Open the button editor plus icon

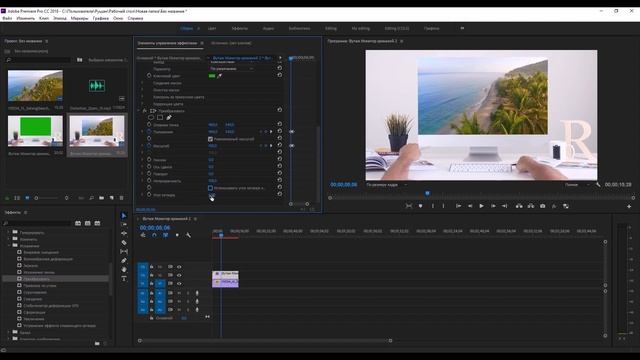629,207
